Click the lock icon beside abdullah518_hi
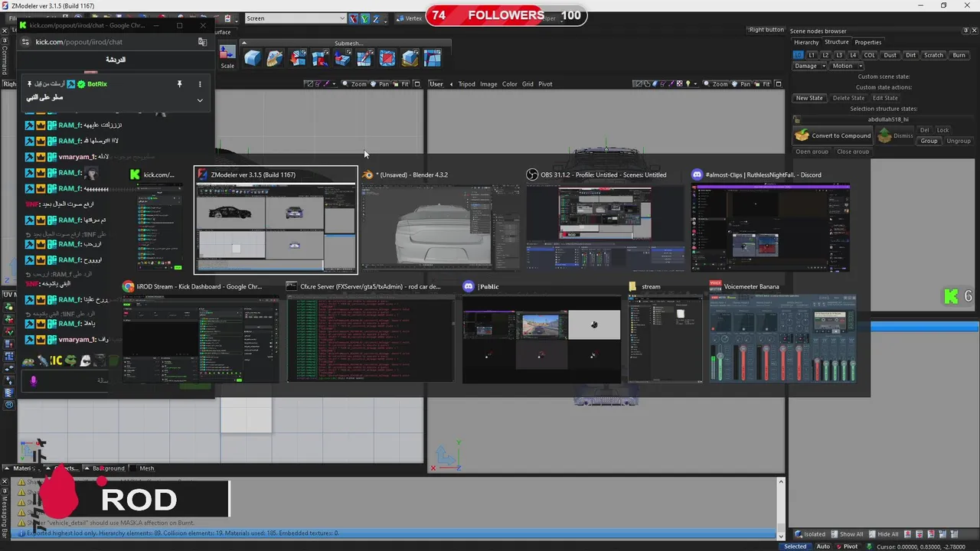The height and width of the screenshot is (551, 980). click(797, 120)
